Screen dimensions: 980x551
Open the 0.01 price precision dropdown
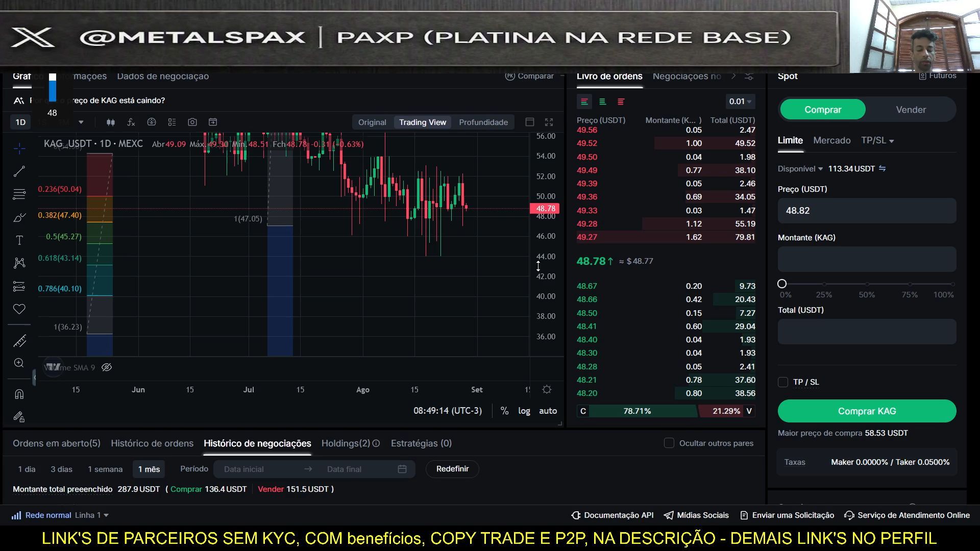740,102
